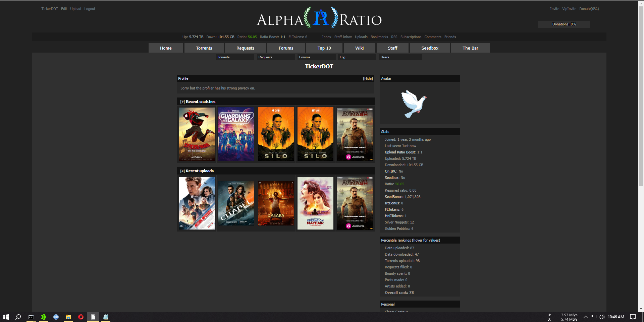Focus the Users search field
644x322 pixels.
pos(400,57)
